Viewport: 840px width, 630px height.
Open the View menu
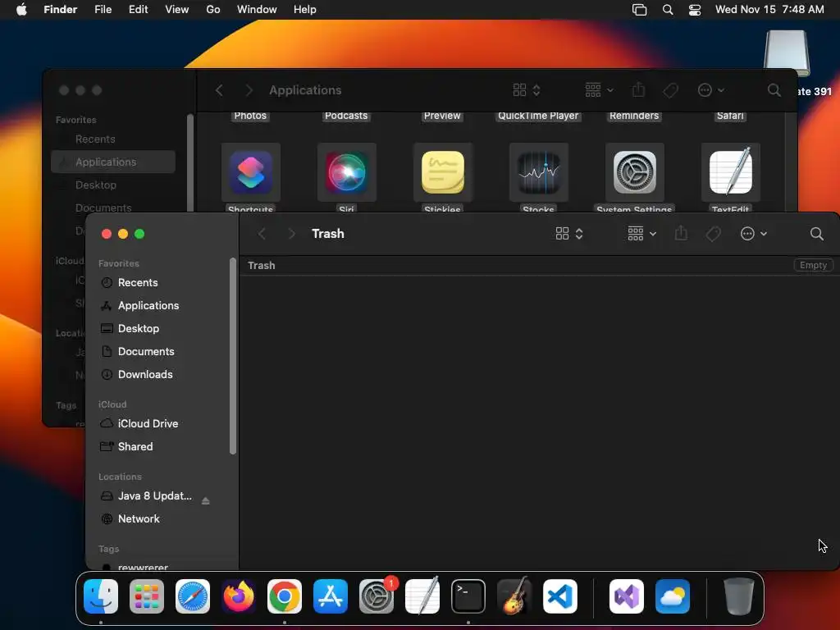click(177, 10)
